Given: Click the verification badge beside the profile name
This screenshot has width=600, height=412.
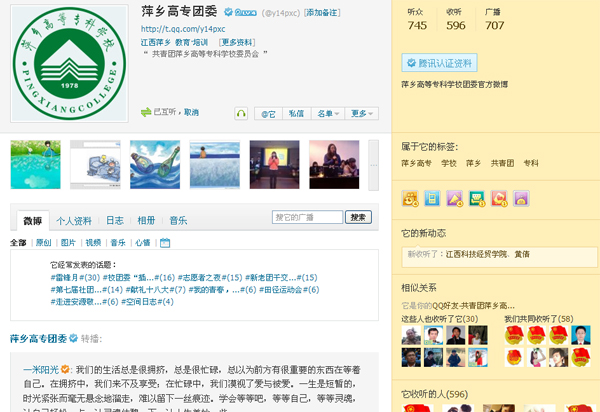Looking at the screenshot, I should pos(227,12).
